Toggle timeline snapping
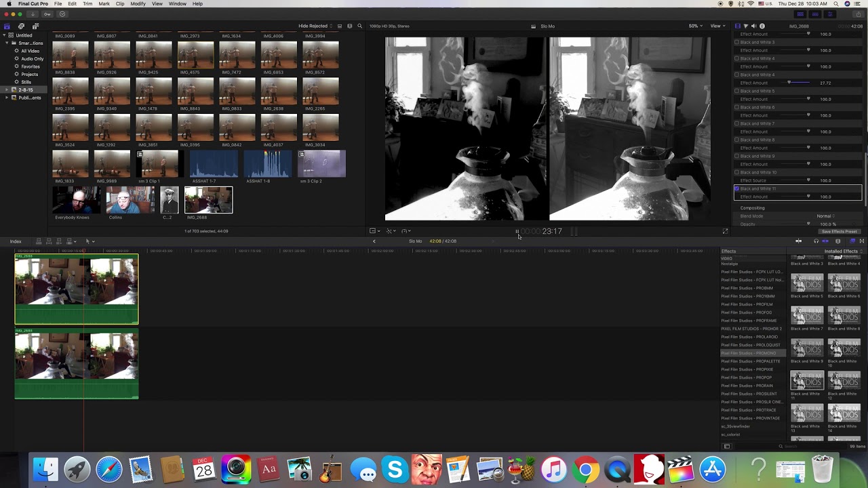 [825, 241]
